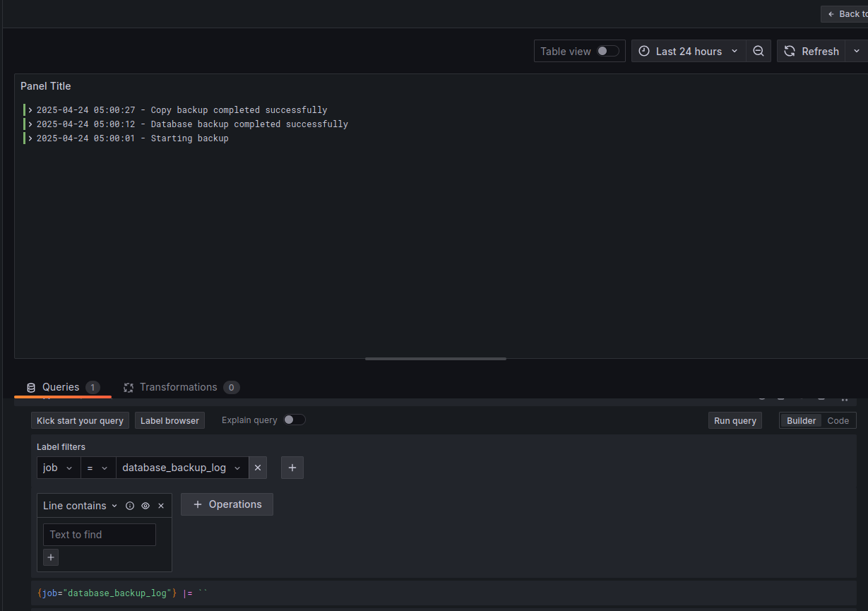The width and height of the screenshot is (868, 611).
Task: Open the job label filter dropdown
Action: pyautogui.click(x=59, y=468)
